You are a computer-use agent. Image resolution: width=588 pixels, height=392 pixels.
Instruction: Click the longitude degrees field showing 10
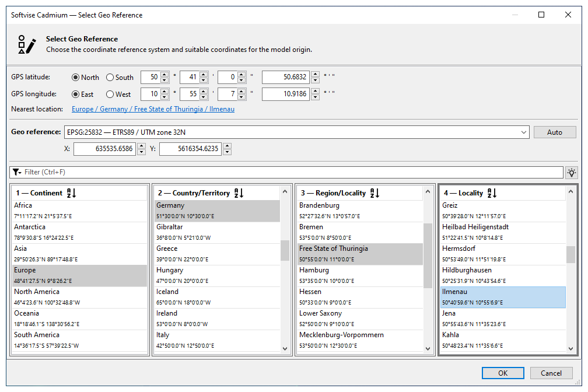[x=150, y=94]
